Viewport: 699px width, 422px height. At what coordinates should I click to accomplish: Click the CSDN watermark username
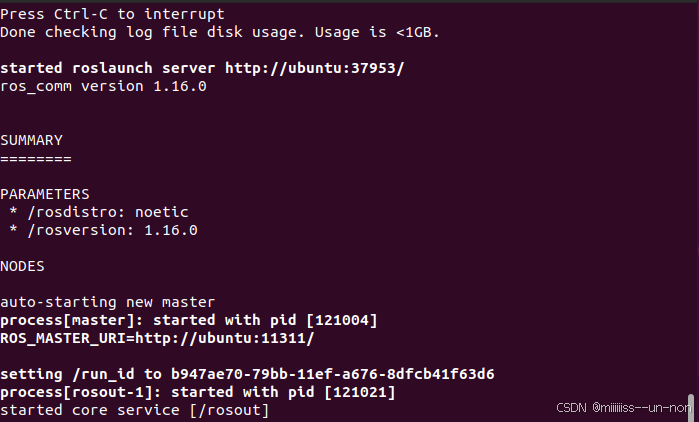tap(641, 407)
